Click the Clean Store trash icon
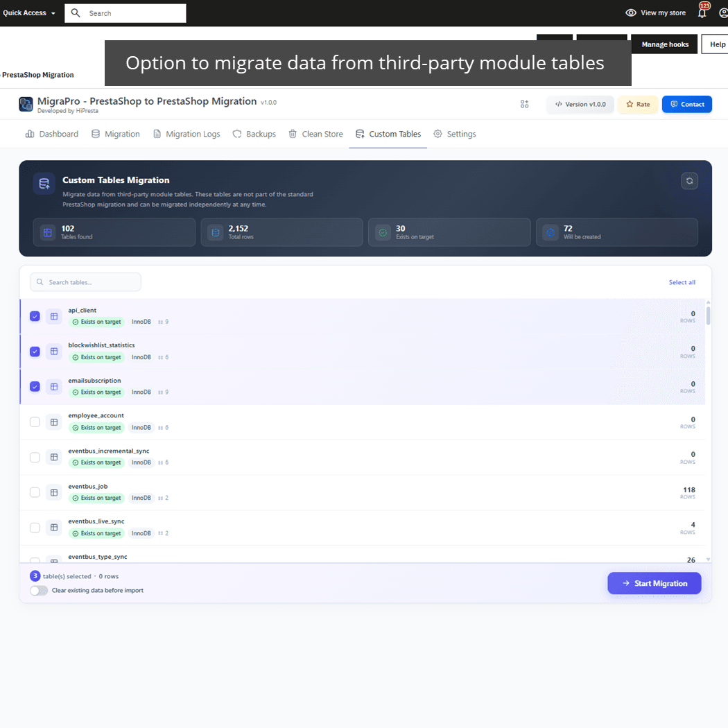This screenshot has width=728, height=728. pos(293,134)
